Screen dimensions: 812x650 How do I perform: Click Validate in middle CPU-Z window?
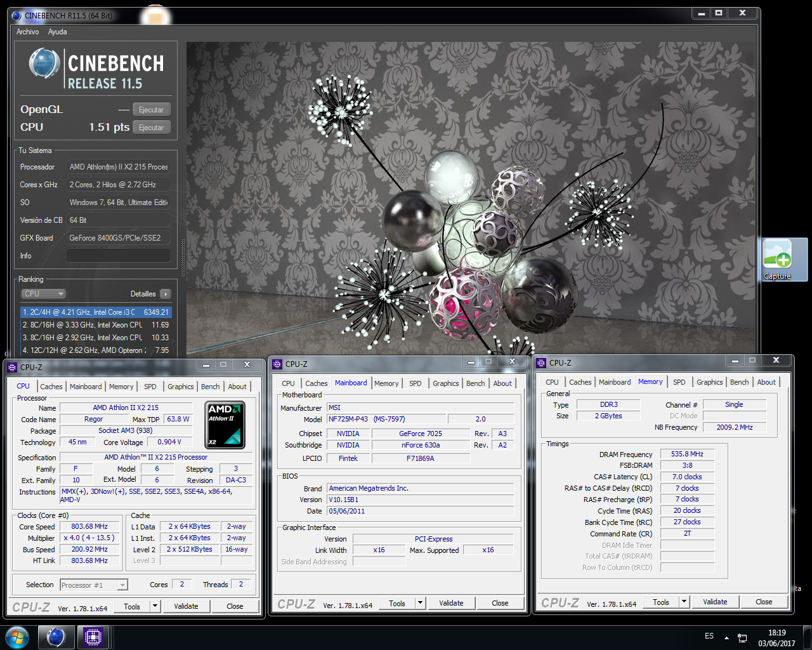[451, 603]
